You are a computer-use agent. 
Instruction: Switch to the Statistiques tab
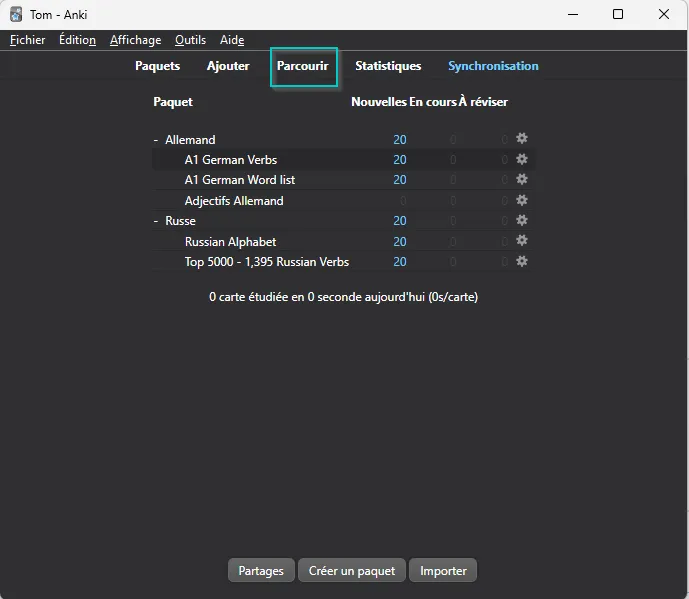[x=388, y=66]
